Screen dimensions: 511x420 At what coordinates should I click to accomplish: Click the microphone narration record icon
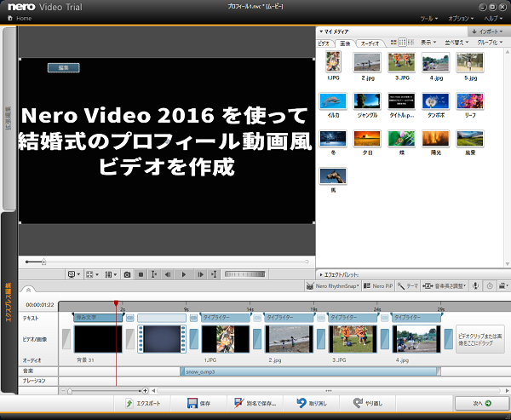tap(476, 286)
